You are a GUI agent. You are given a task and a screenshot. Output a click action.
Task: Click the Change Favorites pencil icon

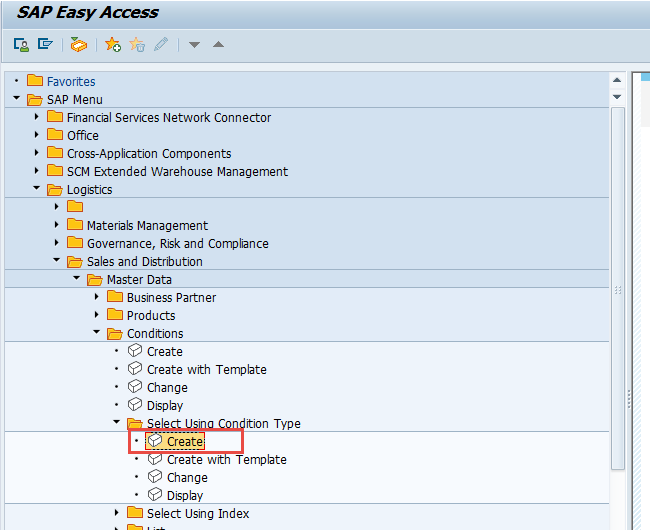pyautogui.click(x=161, y=44)
